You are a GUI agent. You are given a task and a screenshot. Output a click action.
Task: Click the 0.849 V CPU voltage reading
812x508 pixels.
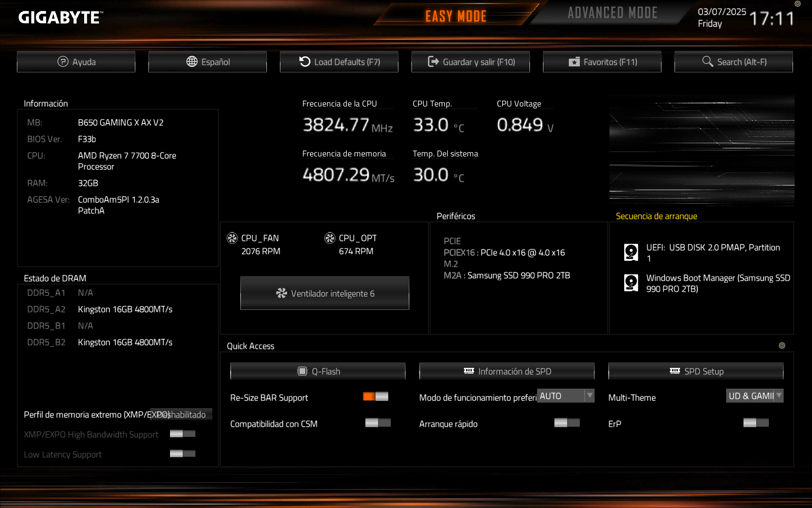[525, 125]
